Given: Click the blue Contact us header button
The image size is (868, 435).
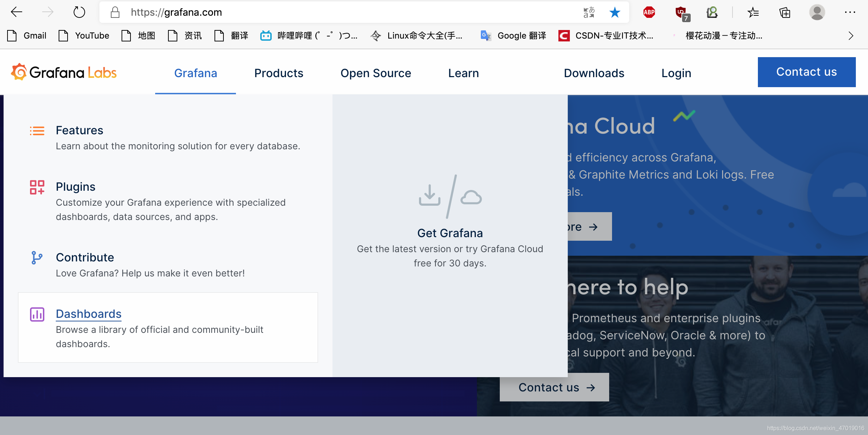Looking at the screenshot, I should (x=807, y=72).
